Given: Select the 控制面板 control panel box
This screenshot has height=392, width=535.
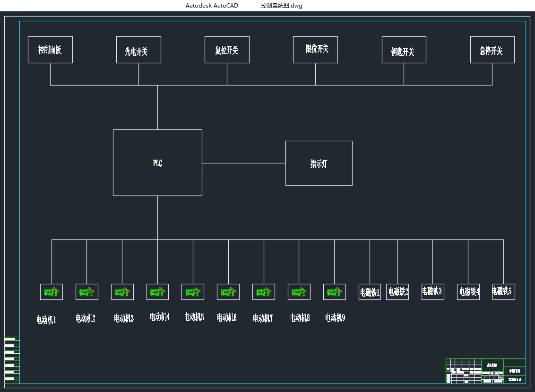Looking at the screenshot, I should (50, 50).
